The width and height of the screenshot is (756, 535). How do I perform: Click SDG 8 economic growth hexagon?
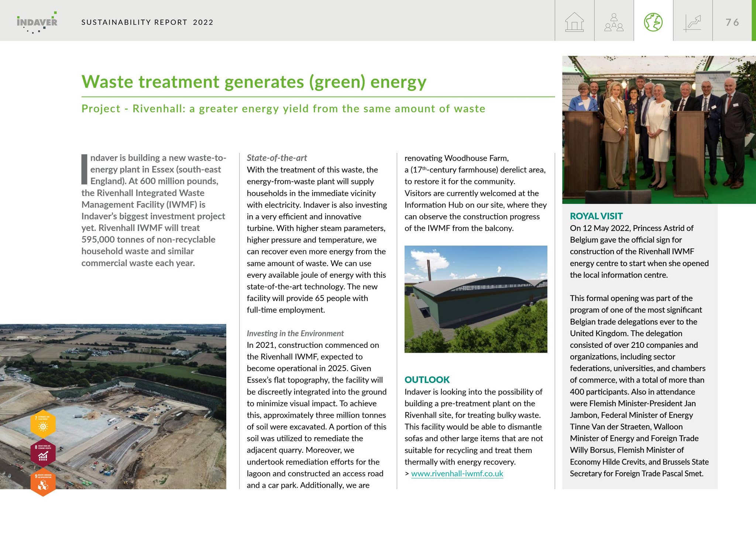pyautogui.click(x=43, y=453)
